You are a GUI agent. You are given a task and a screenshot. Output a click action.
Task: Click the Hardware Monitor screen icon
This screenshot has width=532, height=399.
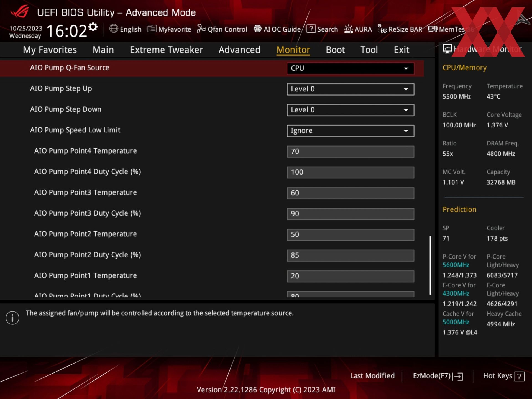(x=447, y=49)
